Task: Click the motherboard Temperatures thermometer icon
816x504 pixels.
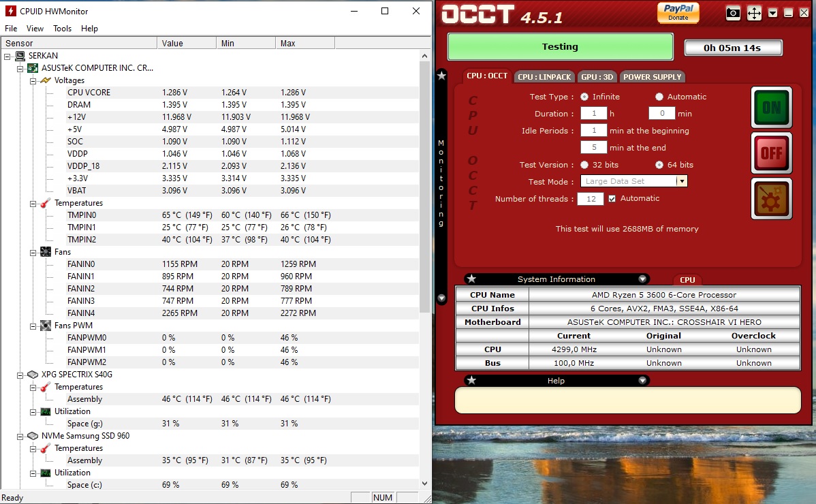Action: (x=46, y=203)
